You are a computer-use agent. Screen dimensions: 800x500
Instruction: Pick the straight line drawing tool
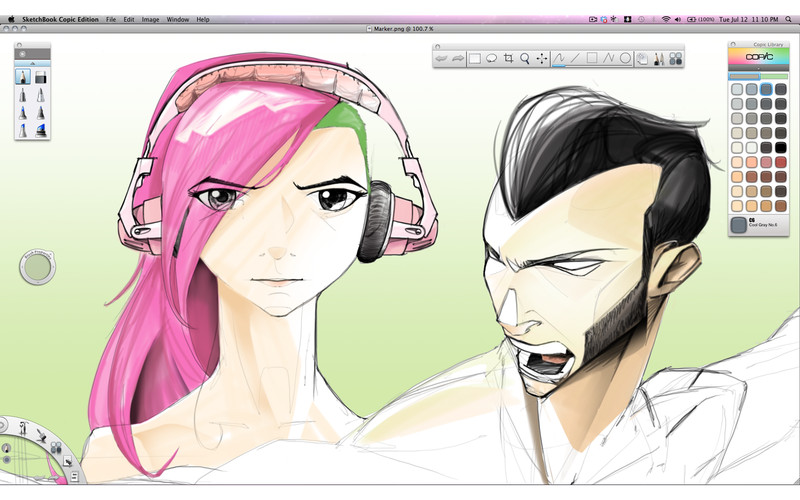click(x=575, y=59)
